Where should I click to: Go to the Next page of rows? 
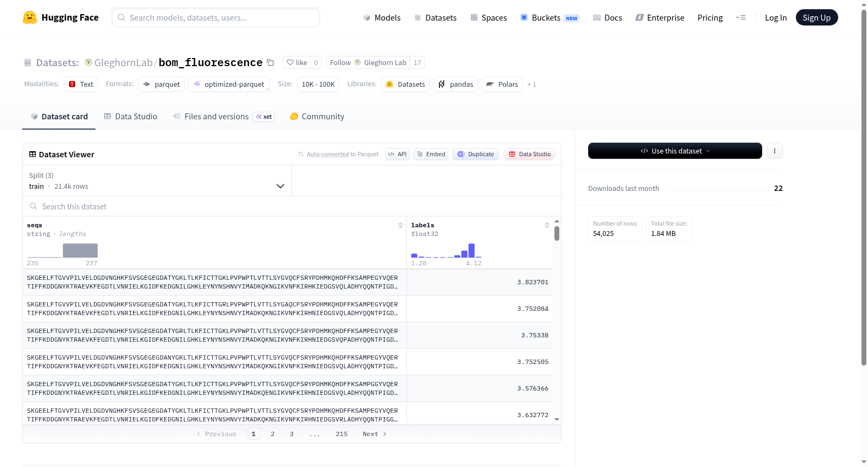[x=374, y=434]
